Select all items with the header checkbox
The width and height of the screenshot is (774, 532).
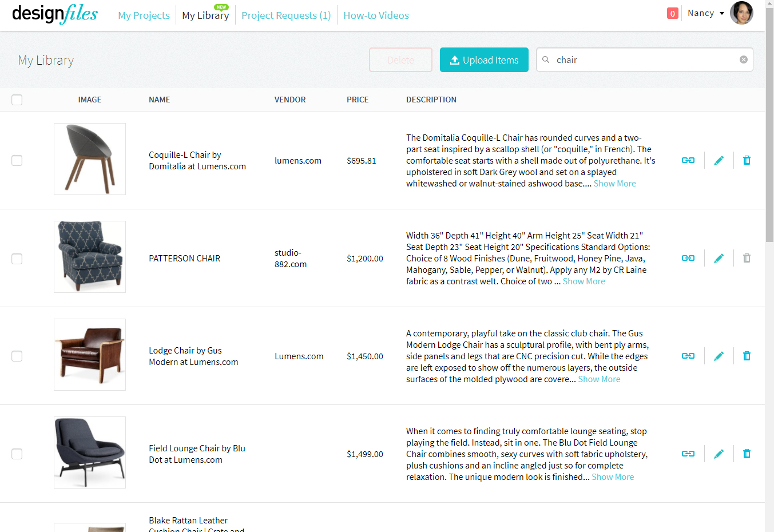point(17,100)
